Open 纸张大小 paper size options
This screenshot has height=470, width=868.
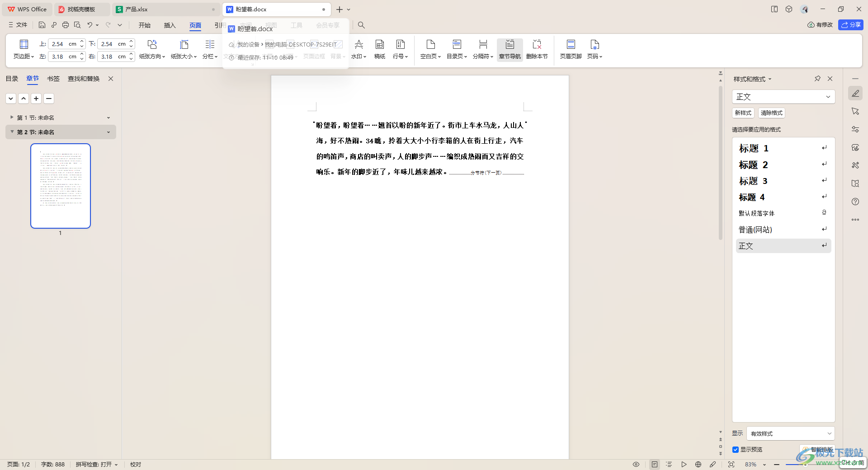pos(184,49)
